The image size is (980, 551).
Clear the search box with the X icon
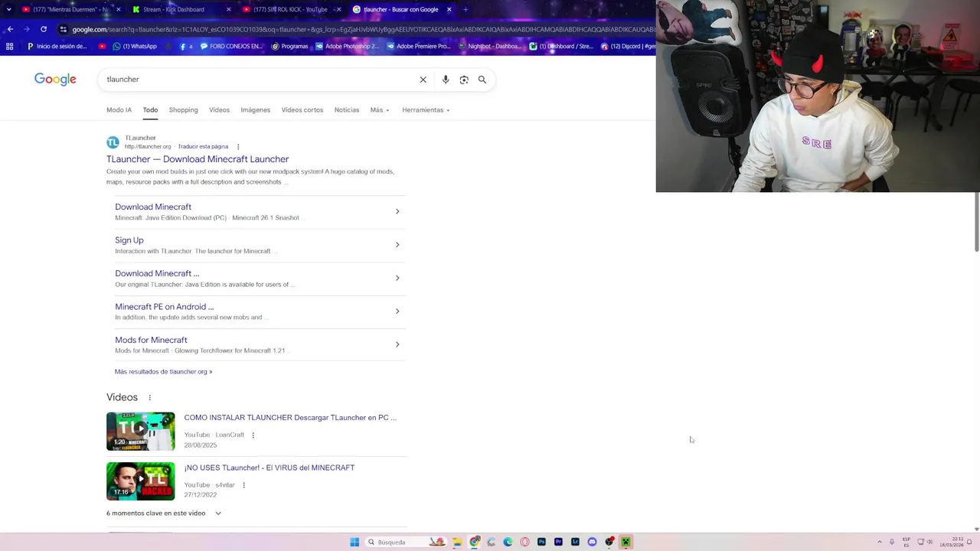coord(423,80)
